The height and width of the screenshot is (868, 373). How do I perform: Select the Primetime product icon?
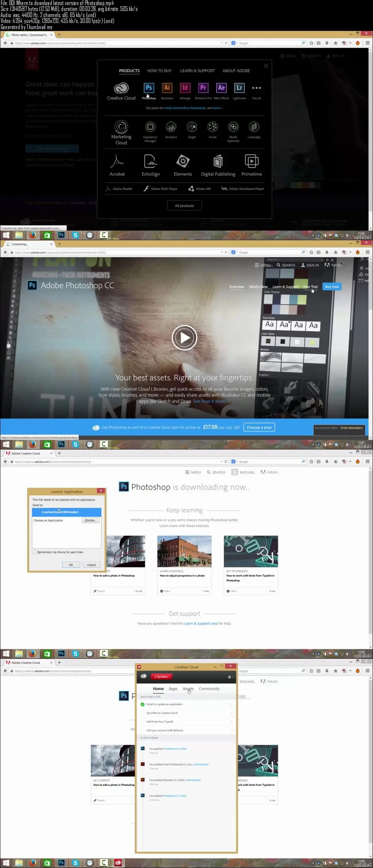click(x=252, y=161)
